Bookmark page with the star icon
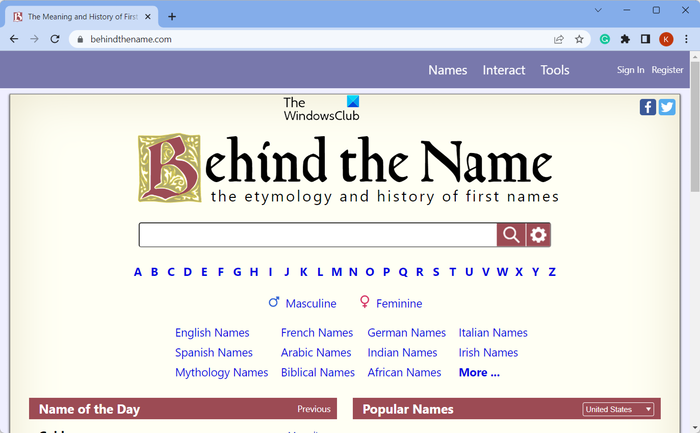 (579, 39)
